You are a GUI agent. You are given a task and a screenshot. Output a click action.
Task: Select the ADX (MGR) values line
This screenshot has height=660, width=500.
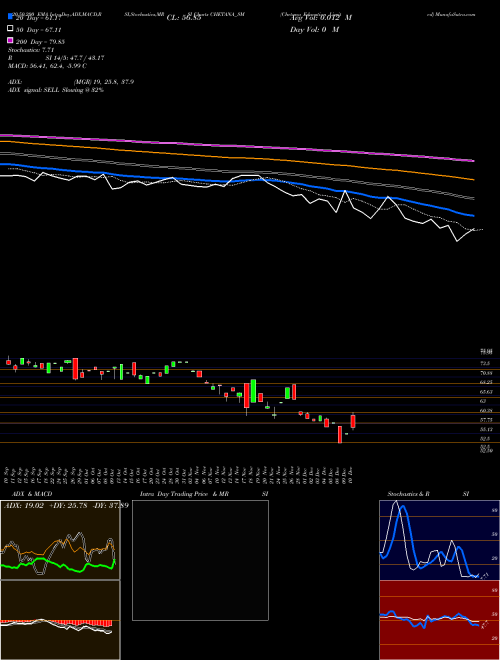(x=71, y=82)
